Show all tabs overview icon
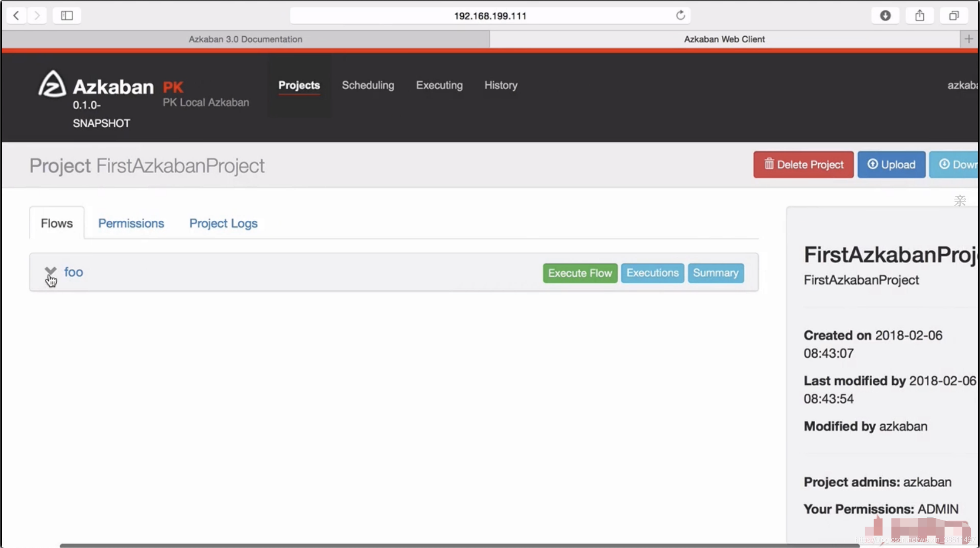The image size is (980, 548). coord(954,16)
